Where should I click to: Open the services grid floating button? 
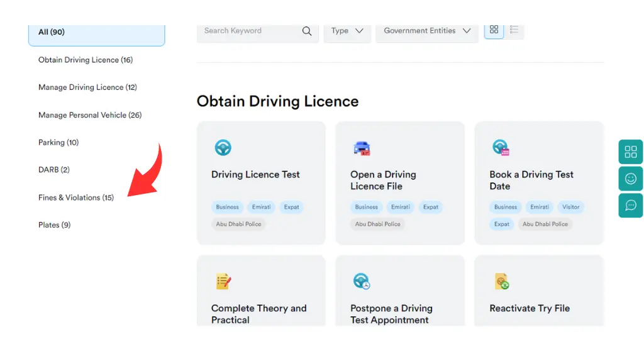coord(631,152)
